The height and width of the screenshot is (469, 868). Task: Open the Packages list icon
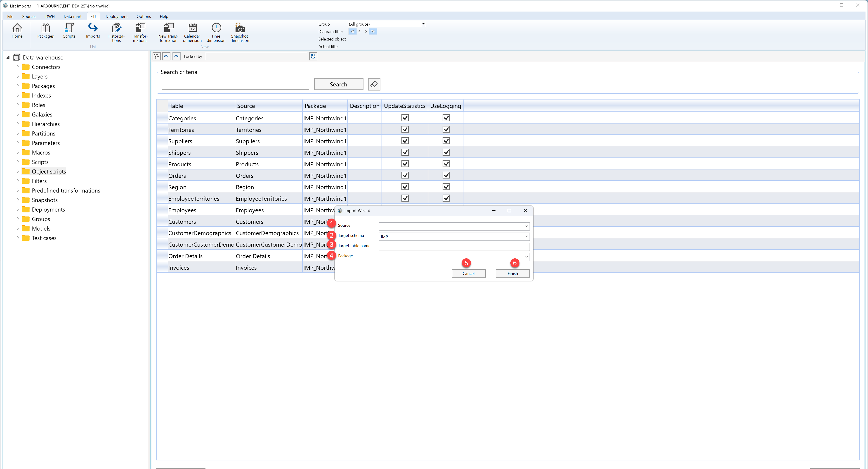45,31
